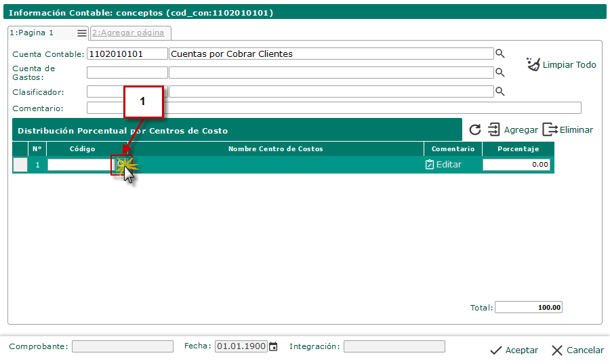Click the refresh icon beside Agregar
610x364 pixels.
coord(474,129)
